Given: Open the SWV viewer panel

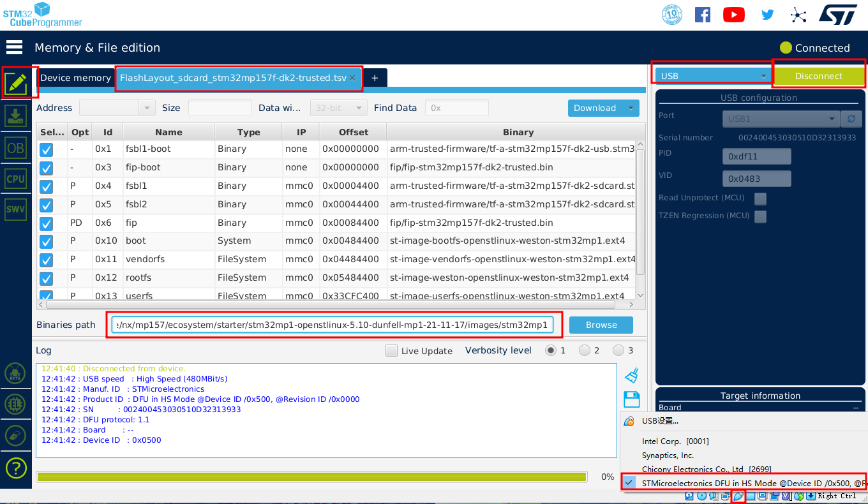Looking at the screenshot, I should coord(16,209).
